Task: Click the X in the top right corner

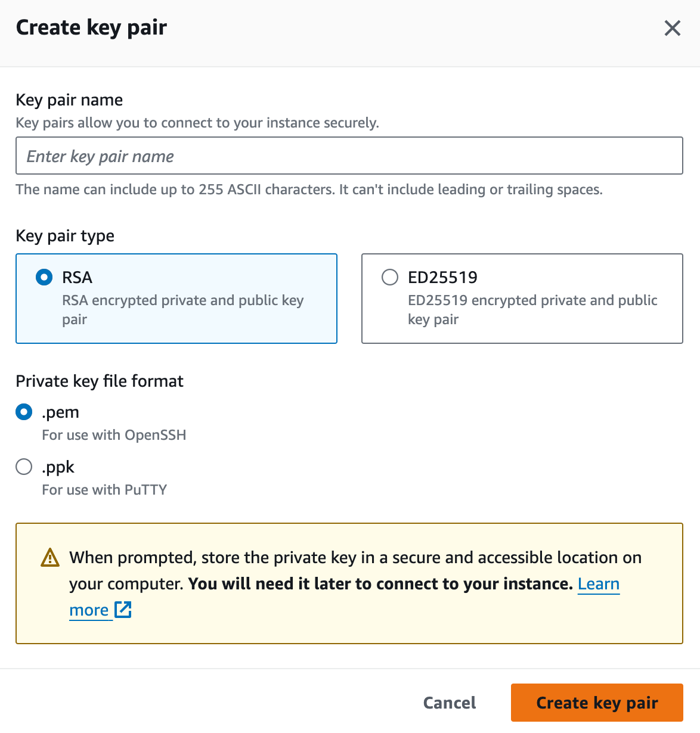Action: click(x=672, y=28)
